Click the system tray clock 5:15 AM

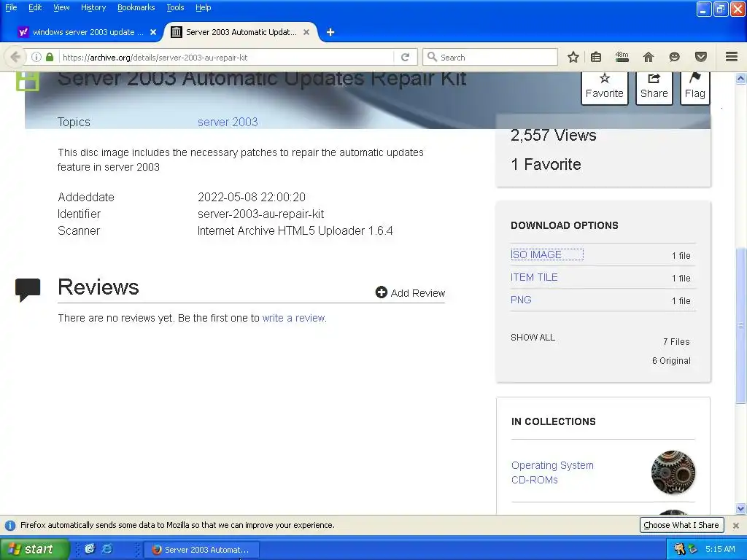[720, 549]
